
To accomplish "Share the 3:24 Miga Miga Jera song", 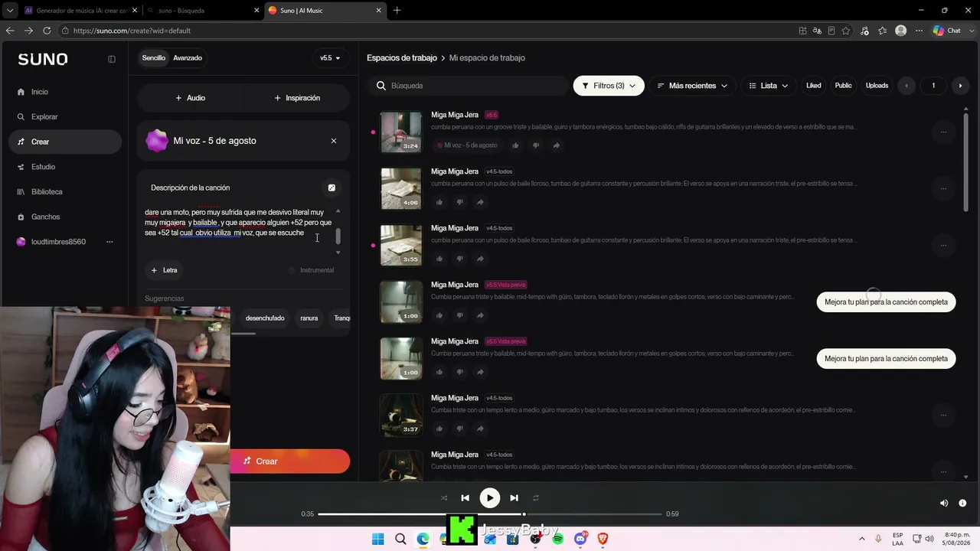I will click(557, 145).
